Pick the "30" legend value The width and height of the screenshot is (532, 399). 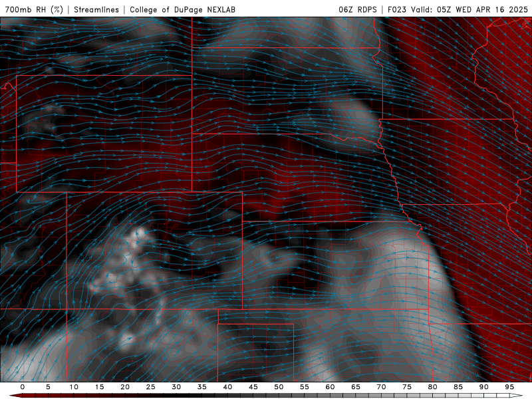pos(176,387)
